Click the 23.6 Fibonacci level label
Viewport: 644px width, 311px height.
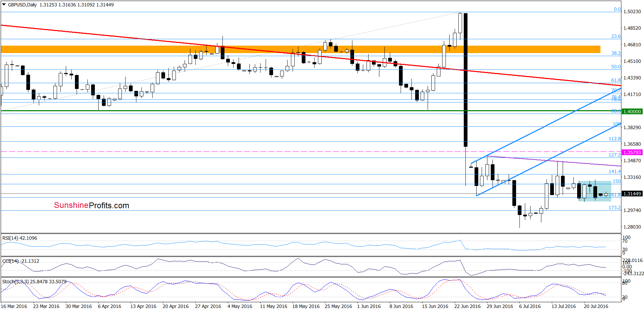coord(616,36)
